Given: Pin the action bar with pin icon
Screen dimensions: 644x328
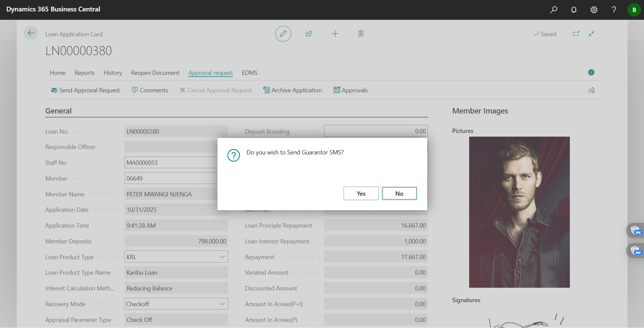Looking at the screenshot, I should [x=591, y=90].
